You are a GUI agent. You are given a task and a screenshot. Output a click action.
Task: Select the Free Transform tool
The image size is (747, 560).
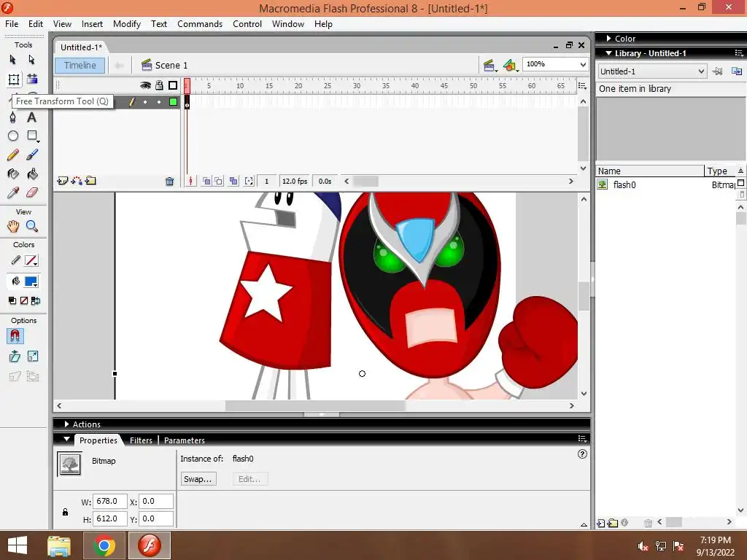coord(13,79)
